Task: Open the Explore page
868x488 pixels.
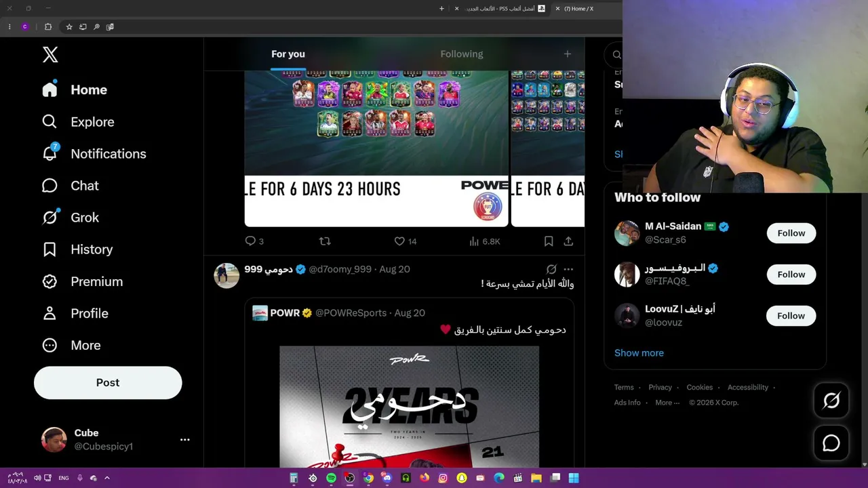Action: click(x=78, y=122)
